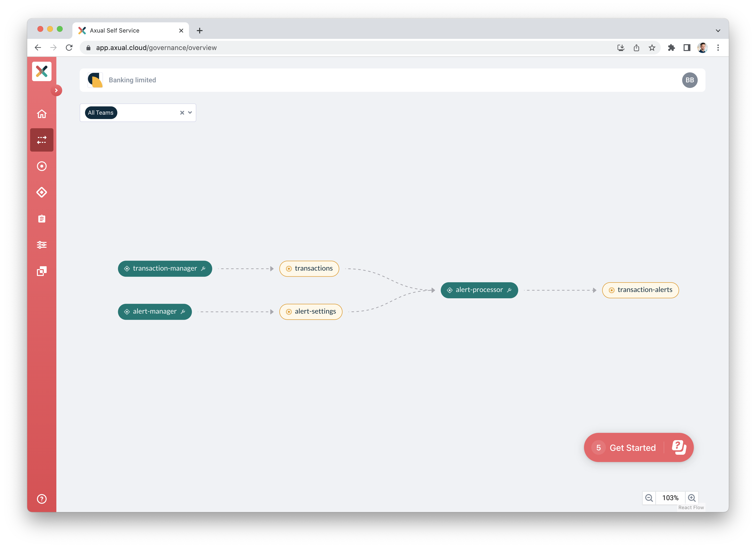This screenshot has height=548, width=756.
Task: Open the clipboard sidebar icon
Action: pos(42,219)
